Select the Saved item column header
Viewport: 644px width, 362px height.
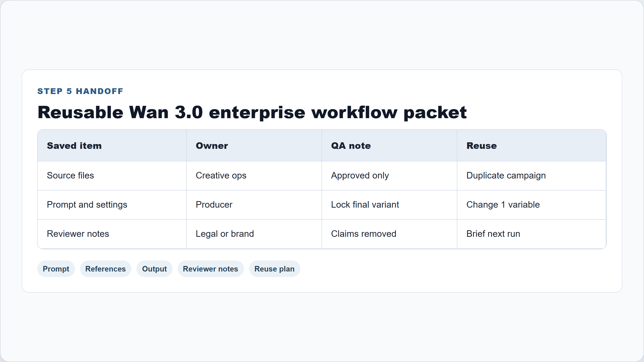click(x=112, y=146)
